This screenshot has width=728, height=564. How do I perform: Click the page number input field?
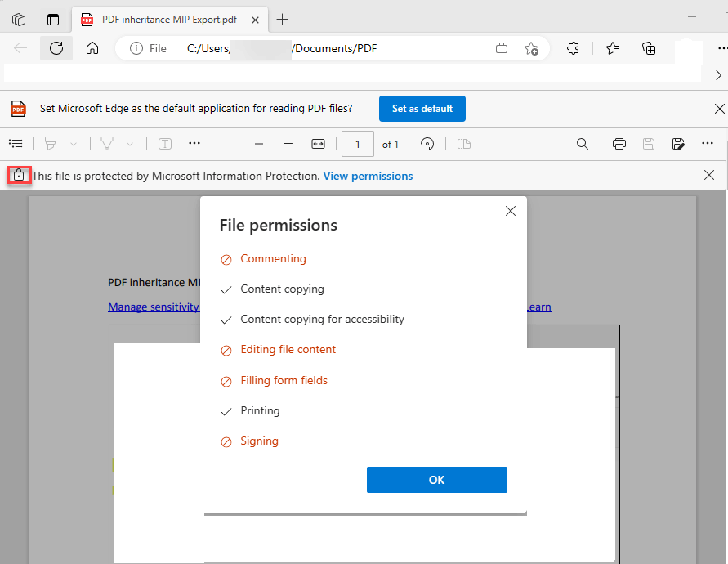coord(357,143)
